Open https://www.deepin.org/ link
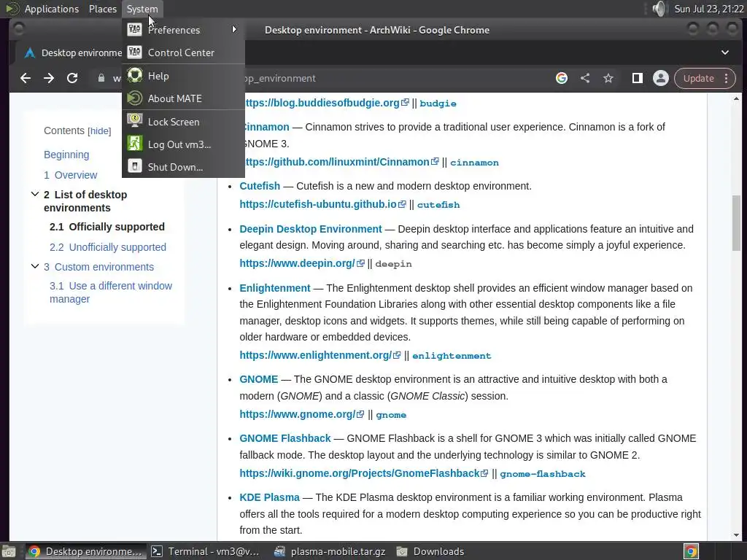 pos(301,263)
